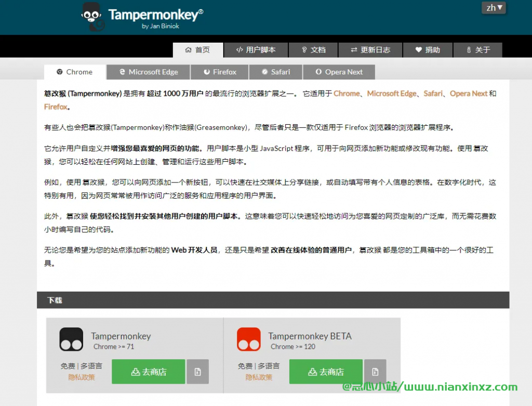Click the Tampermonkey monkey logo icon
This screenshot has width=532, height=406.
coord(92,17)
